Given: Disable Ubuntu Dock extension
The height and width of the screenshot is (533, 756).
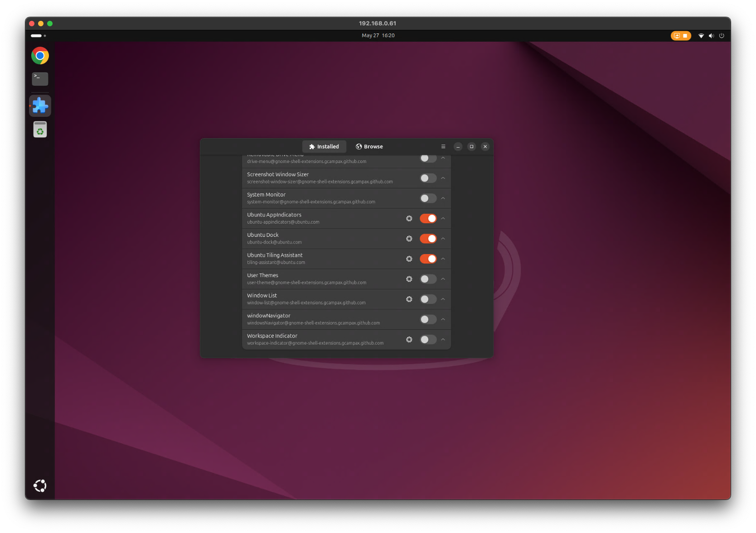Looking at the screenshot, I should point(428,239).
